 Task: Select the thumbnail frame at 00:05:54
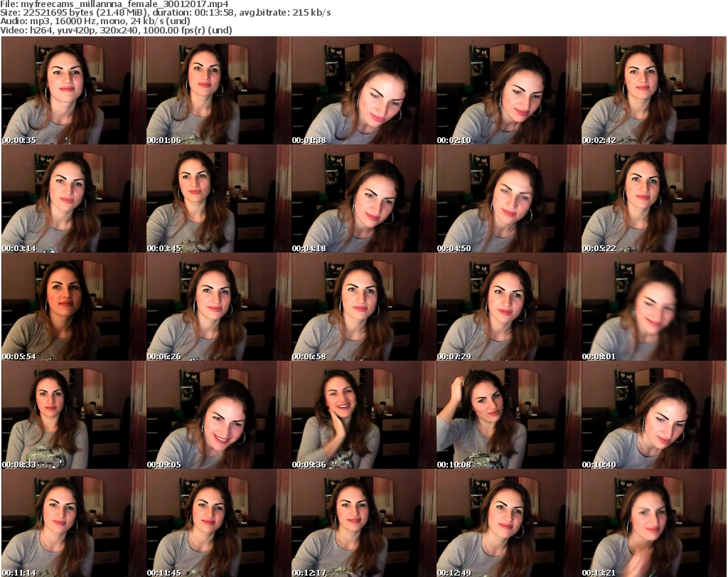(74, 307)
